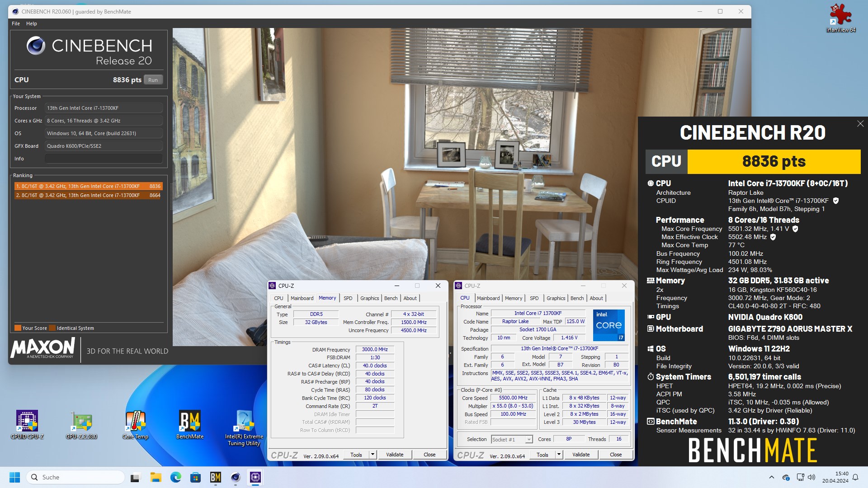This screenshot has width=868, height=488.
Task: Click Identical System legend swatch
Action: click(52, 328)
